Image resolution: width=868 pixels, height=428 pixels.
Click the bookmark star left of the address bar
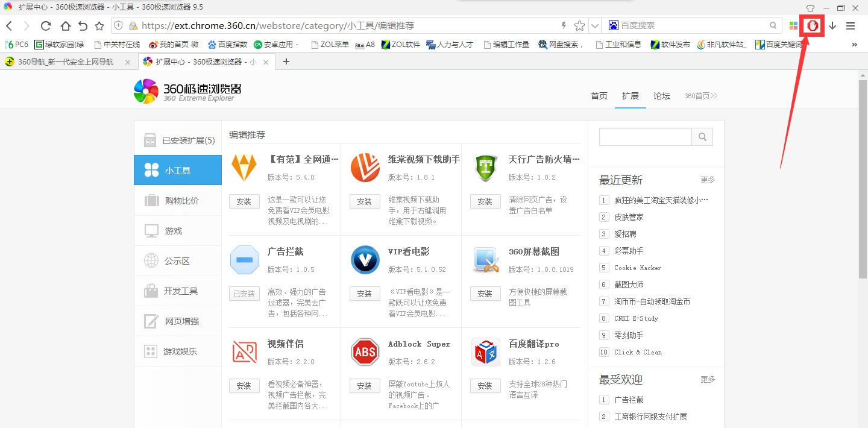(x=99, y=26)
